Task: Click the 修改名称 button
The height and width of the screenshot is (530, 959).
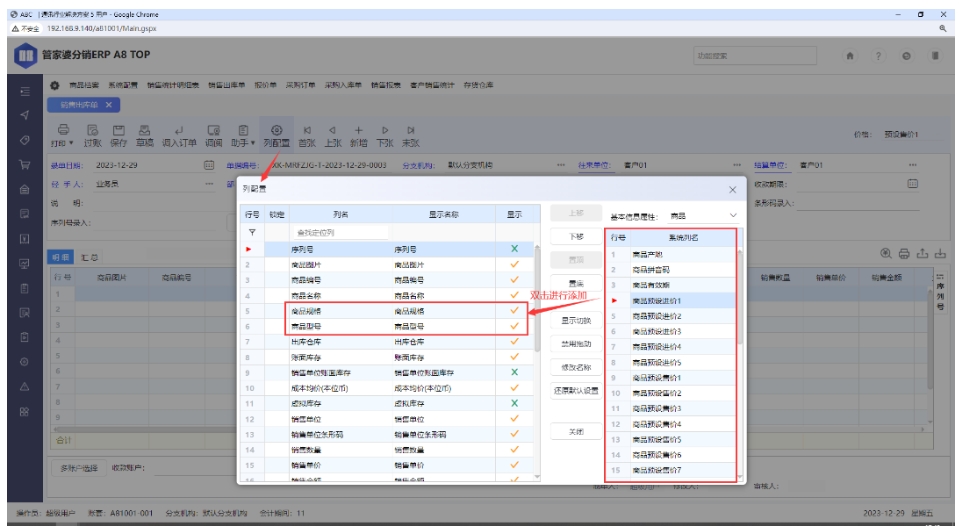Action: (x=576, y=367)
